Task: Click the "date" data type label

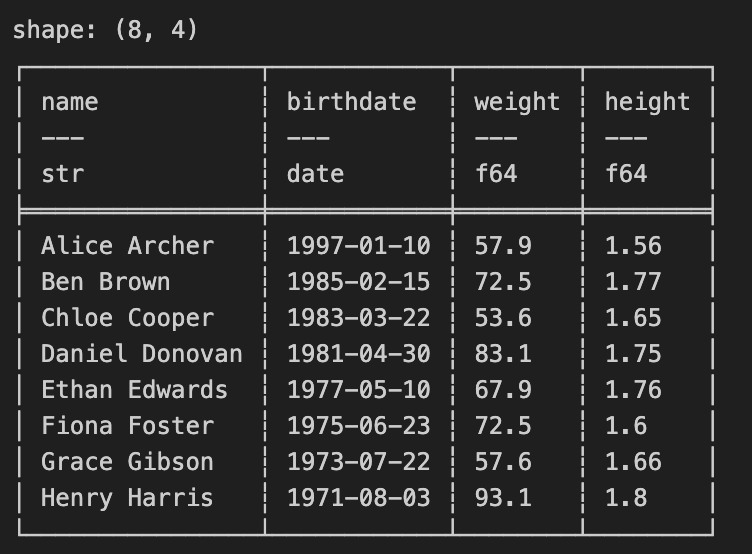Action: pos(315,174)
